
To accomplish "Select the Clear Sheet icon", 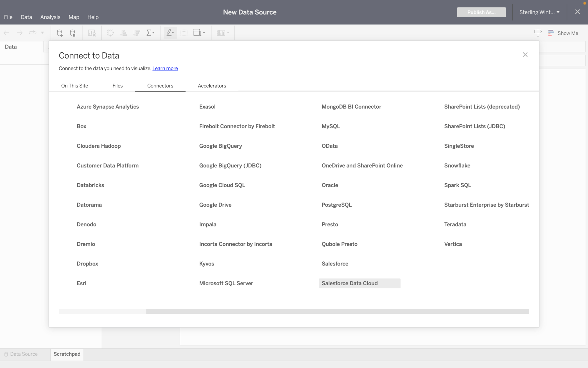I will [x=92, y=33].
